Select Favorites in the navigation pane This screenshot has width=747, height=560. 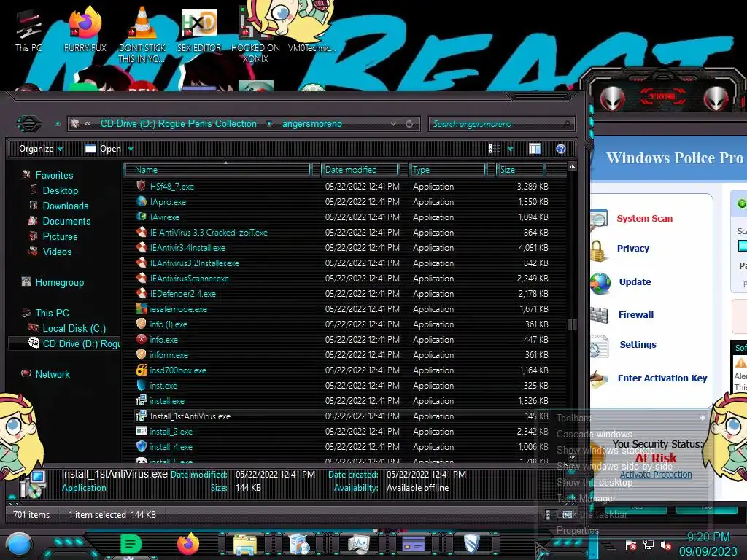54,175
